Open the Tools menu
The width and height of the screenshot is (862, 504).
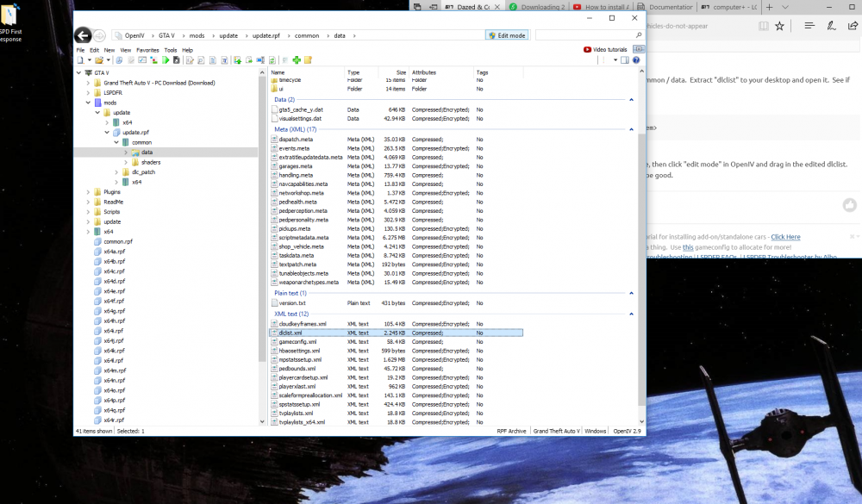171,50
